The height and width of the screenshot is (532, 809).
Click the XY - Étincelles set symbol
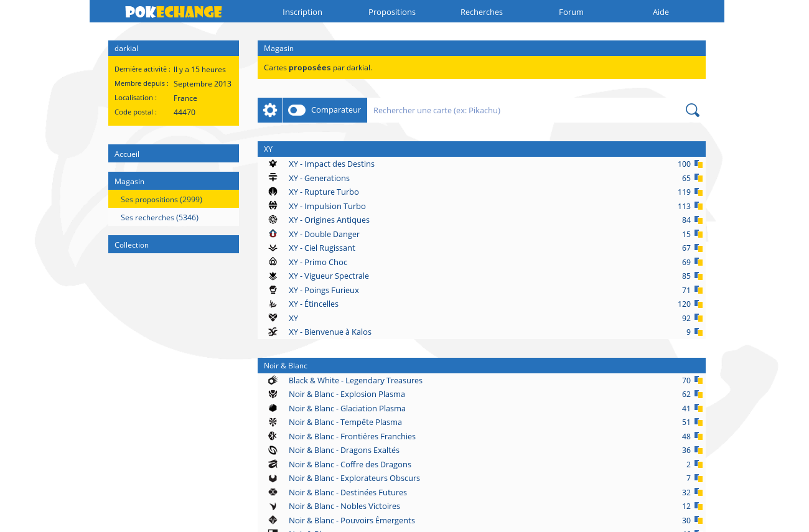[273, 304]
